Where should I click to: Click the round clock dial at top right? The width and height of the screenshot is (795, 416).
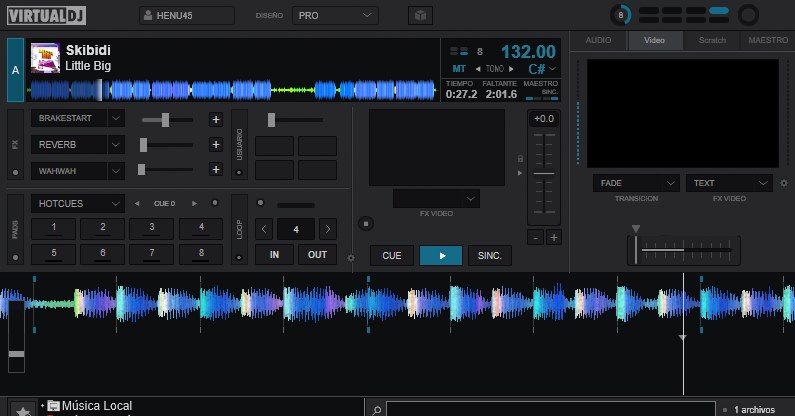[748, 15]
